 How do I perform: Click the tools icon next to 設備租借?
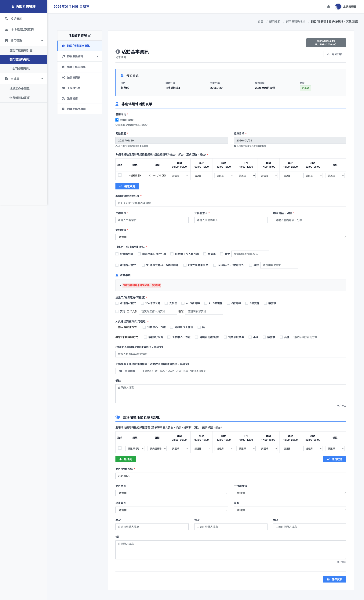63,98
